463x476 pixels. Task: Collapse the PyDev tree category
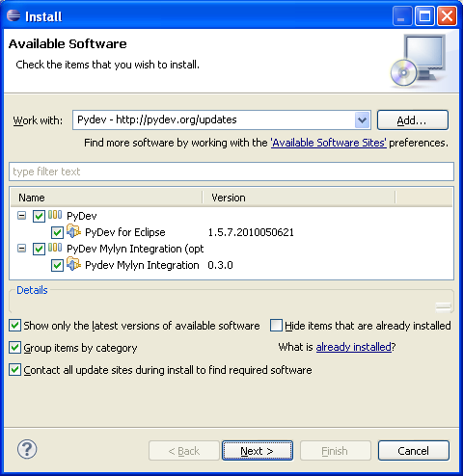click(x=21, y=216)
